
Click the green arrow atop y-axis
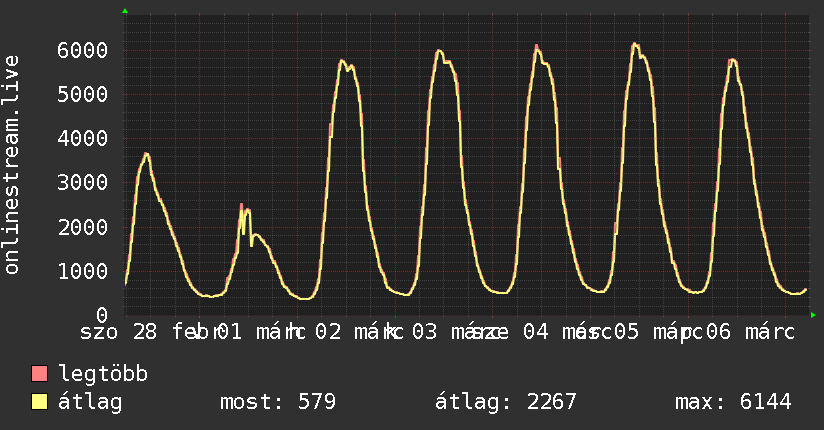point(125,11)
